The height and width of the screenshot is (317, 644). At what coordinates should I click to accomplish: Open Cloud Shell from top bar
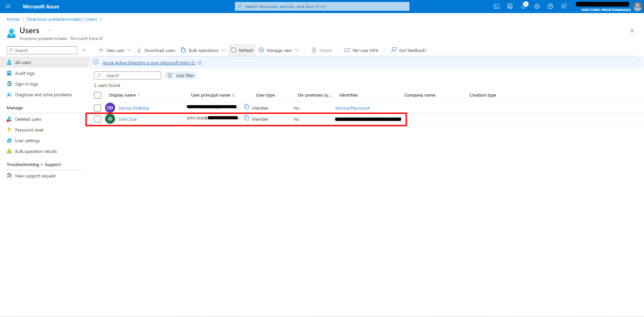pos(497,6)
